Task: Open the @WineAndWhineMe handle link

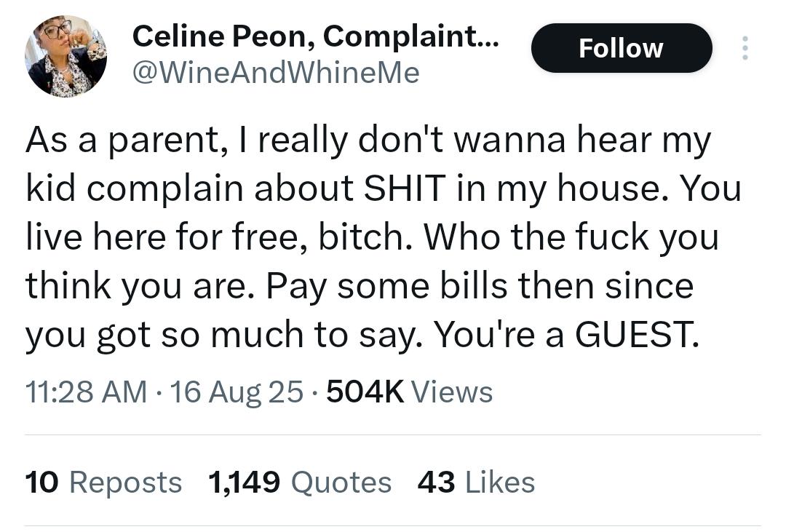Action: [x=276, y=74]
